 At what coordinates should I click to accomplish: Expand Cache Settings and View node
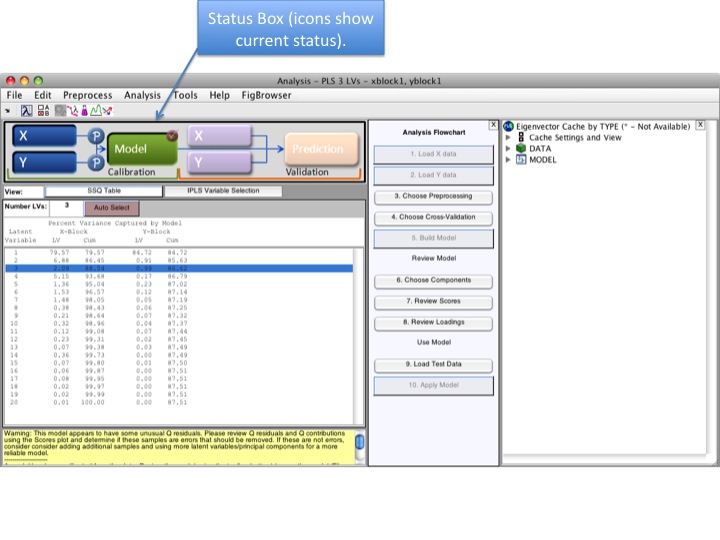click(509, 137)
